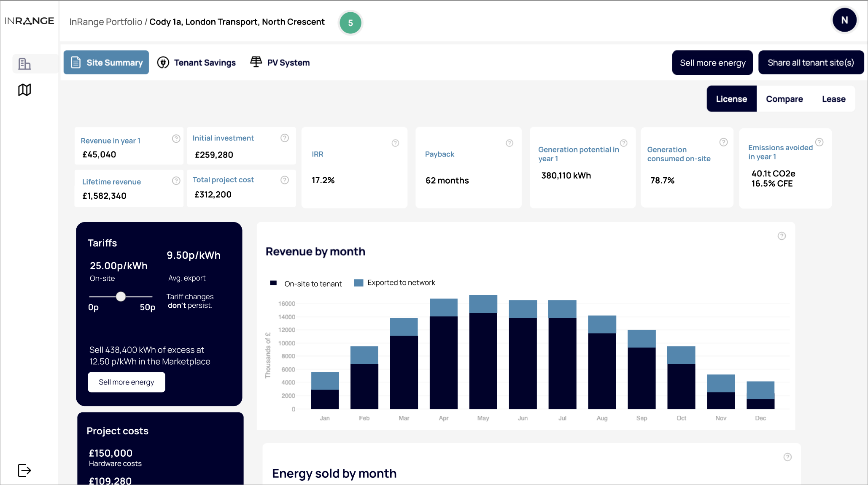Viewport: 868px width, 485px height.
Task: Show help for Payback metric
Action: (509, 143)
